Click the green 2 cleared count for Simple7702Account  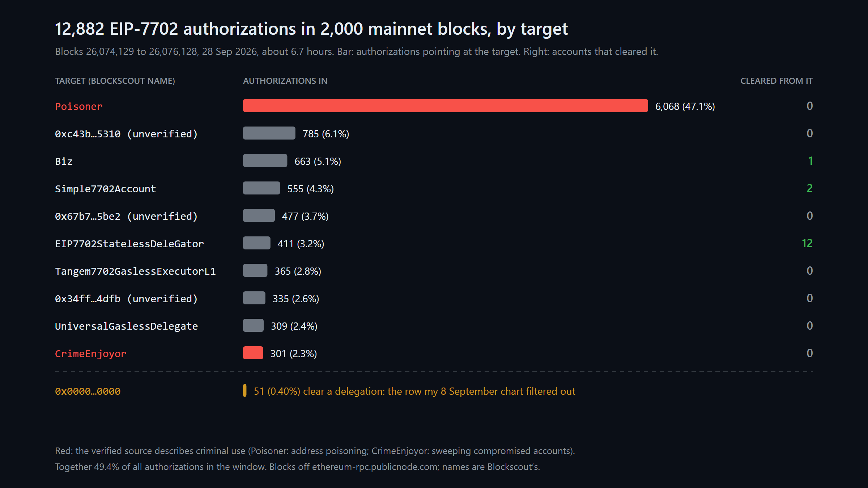coord(810,188)
